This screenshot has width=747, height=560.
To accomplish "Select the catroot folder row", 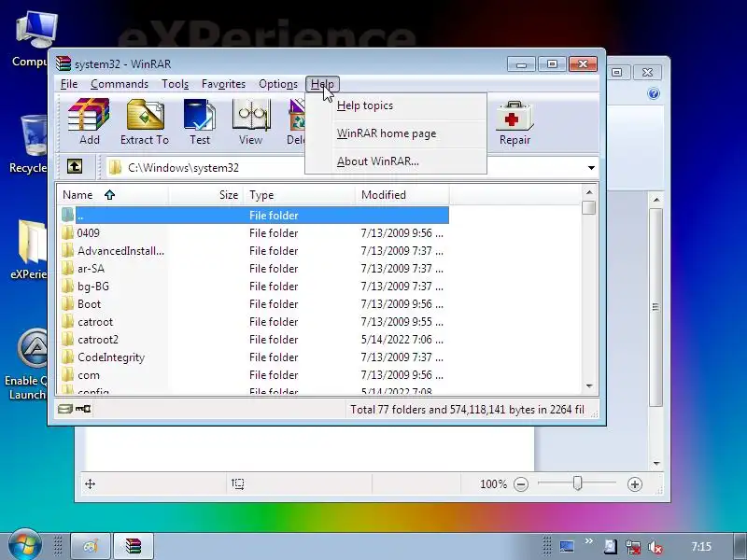I will point(254,322).
